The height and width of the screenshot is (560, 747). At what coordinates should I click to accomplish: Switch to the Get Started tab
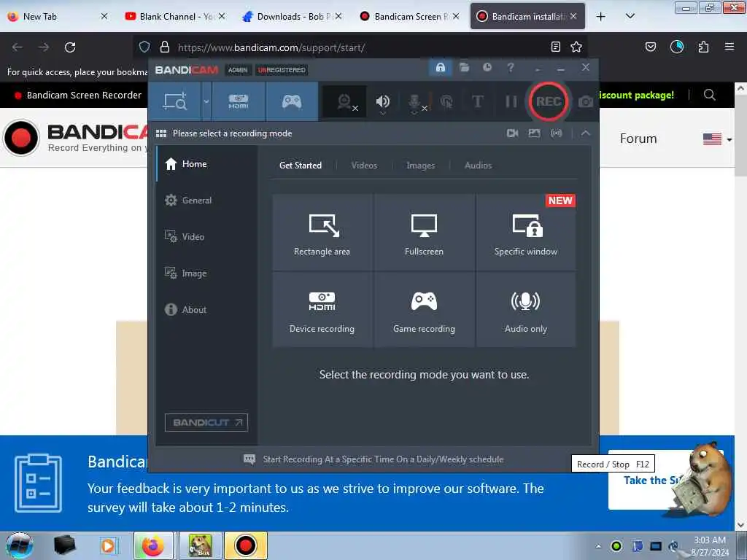point(300,166)
